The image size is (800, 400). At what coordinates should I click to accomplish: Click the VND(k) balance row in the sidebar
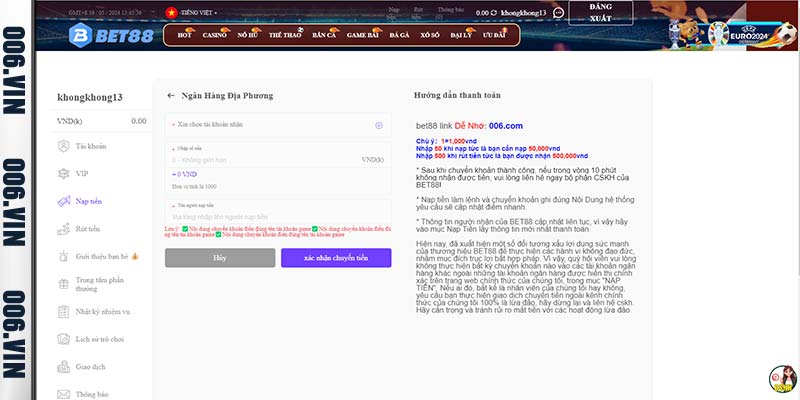[101, 121]
